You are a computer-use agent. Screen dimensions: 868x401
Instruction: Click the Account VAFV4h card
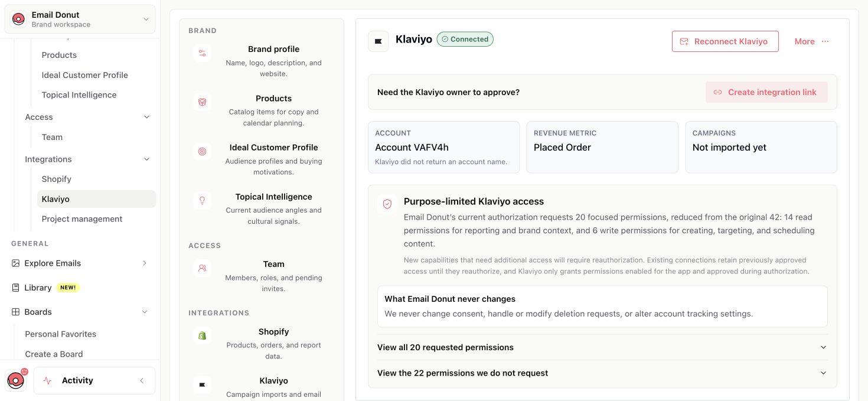point(444,148)
